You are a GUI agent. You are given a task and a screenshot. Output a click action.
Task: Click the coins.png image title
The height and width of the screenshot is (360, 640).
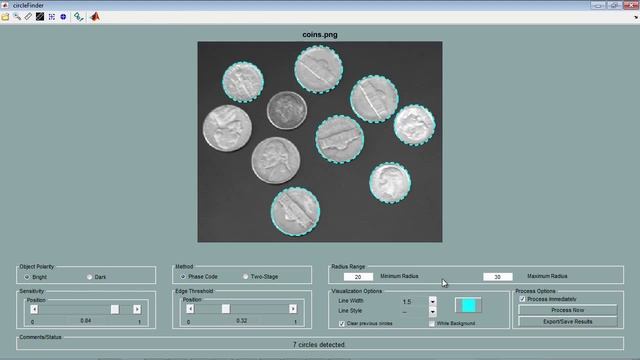click(x=320, y=35)
